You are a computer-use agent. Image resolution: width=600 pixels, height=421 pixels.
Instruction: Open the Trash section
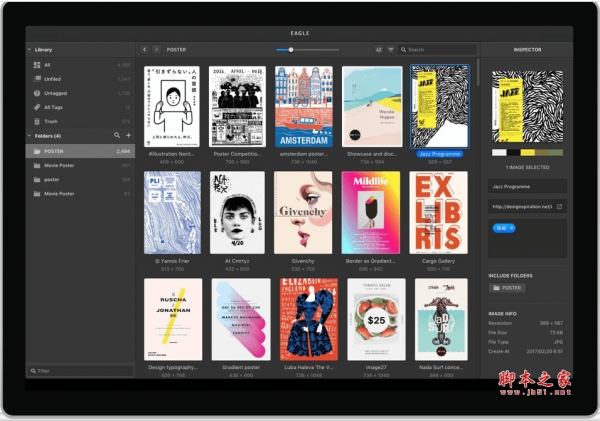point(80,121)
